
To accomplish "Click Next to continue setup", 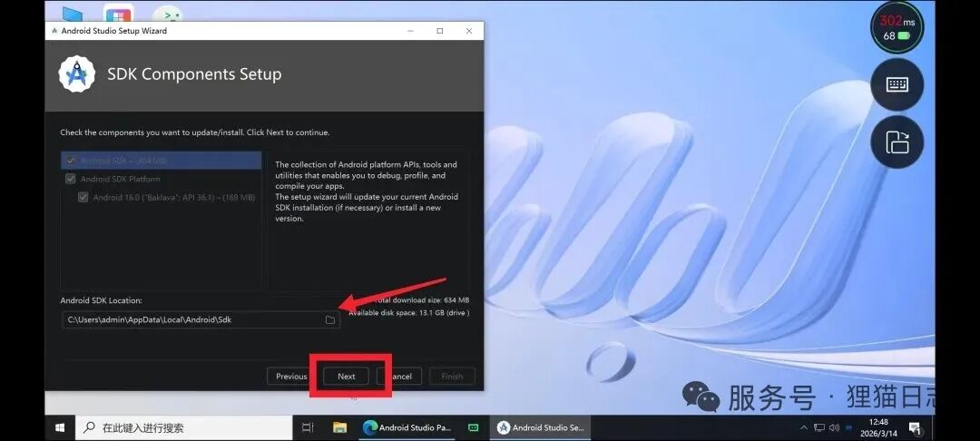I will (x=347, y=376).
